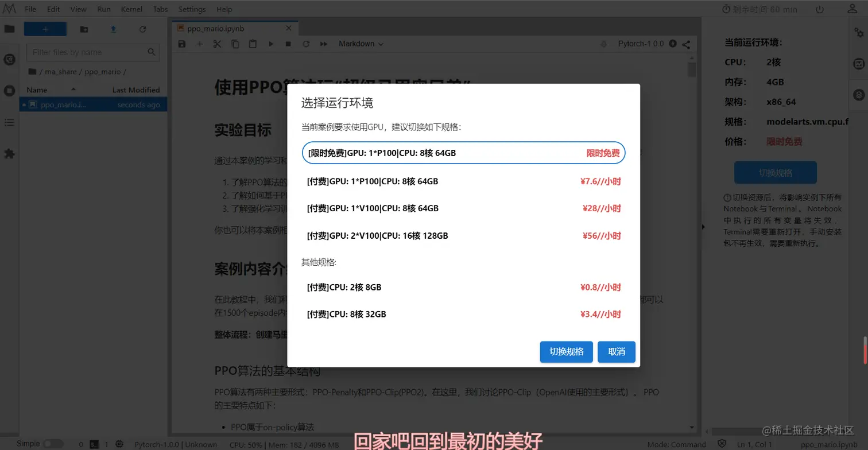
Task: Select ppo_mario notebook in file list
Action: [94, 105]
